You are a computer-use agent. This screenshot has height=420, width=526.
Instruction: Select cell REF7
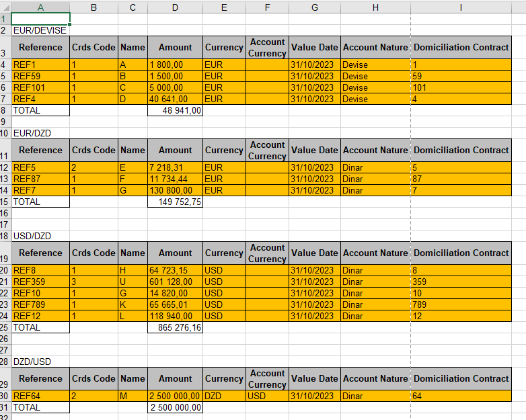point(40,190)
